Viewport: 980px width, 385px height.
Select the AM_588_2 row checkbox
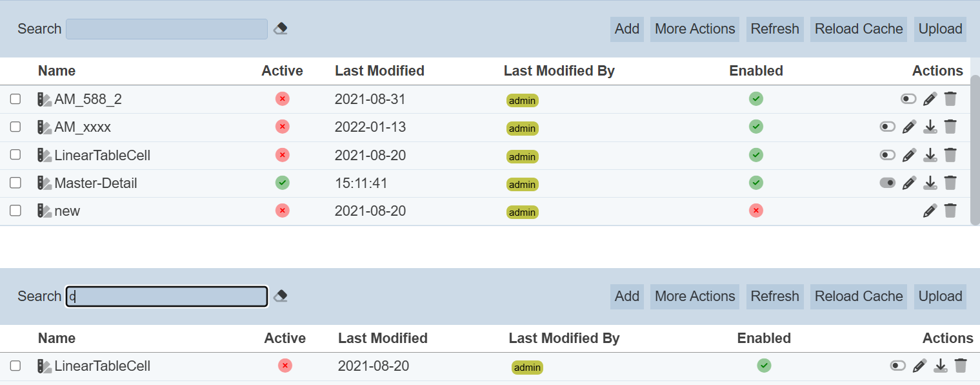pyautogui.click(x=15, y=99)
